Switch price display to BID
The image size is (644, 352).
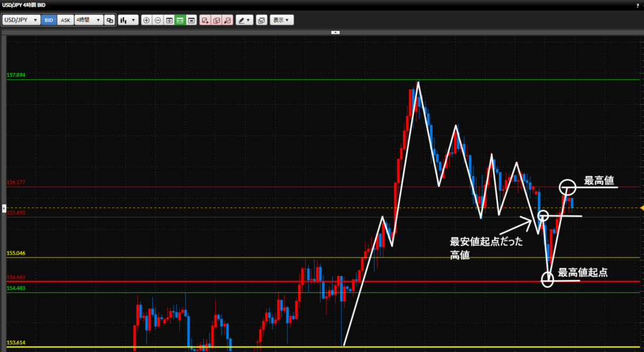[48, 20]
